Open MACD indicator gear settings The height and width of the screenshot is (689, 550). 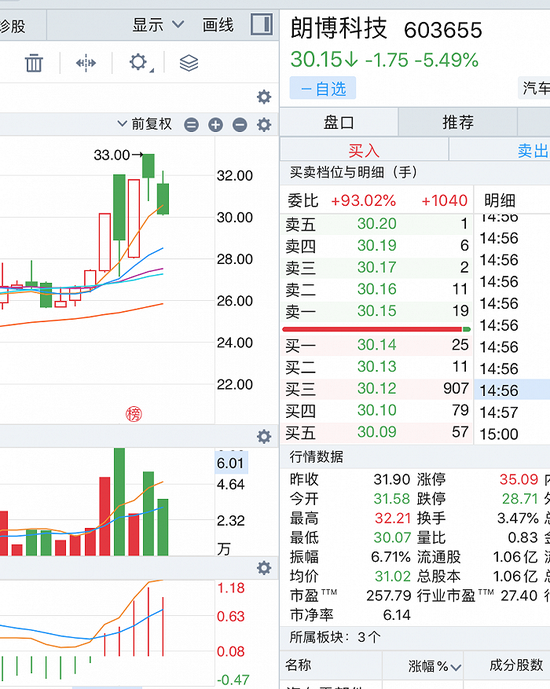(x=264, y=568)
